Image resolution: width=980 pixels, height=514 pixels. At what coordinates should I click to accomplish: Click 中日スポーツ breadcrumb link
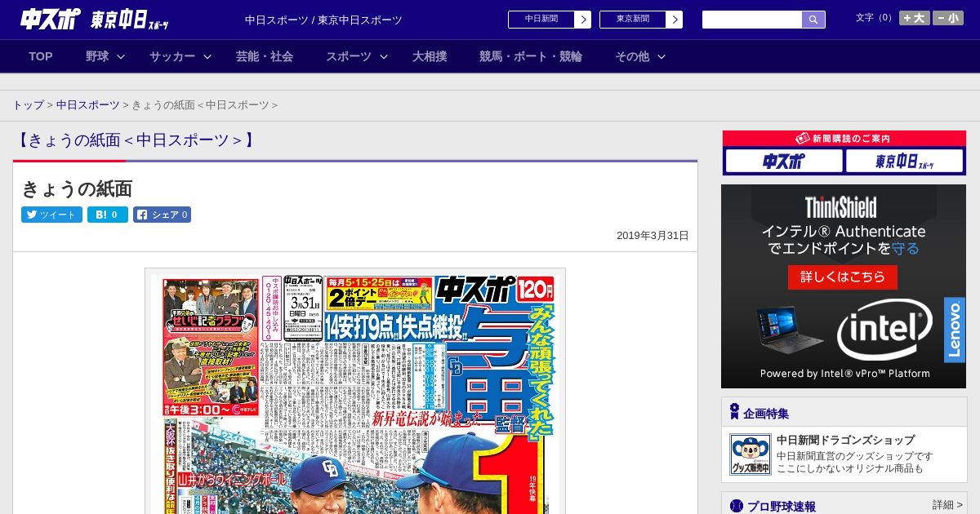click(88, 105)
